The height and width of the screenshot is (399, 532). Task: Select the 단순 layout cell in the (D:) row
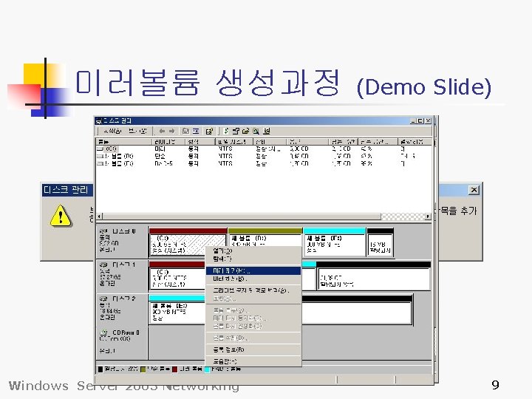coord(160,157)
